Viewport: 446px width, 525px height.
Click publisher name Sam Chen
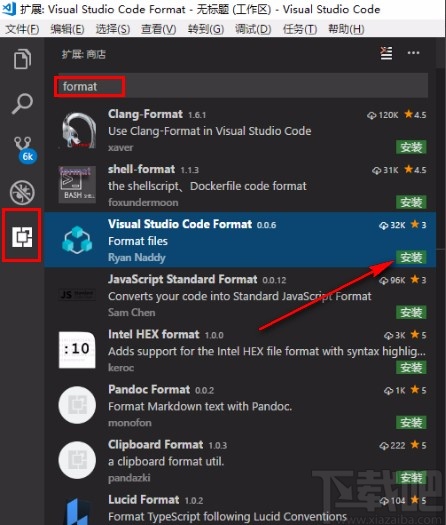[x=132, y=312]
